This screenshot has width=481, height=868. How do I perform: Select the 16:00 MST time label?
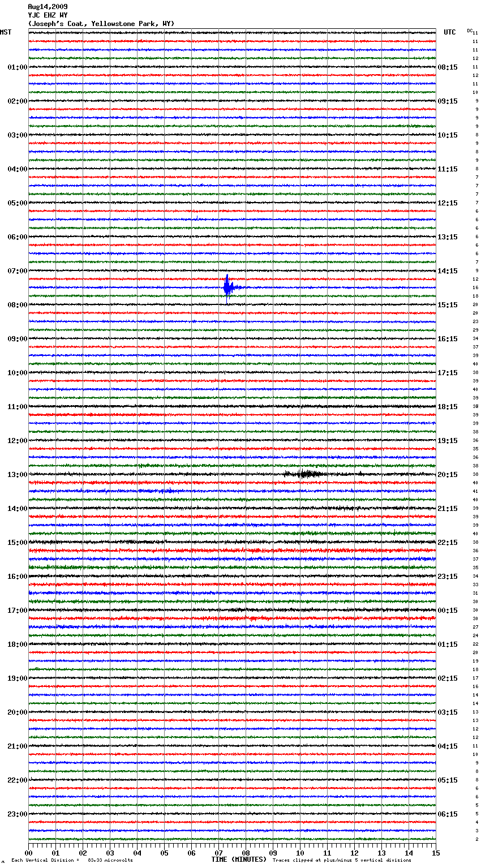pos(18,577)
